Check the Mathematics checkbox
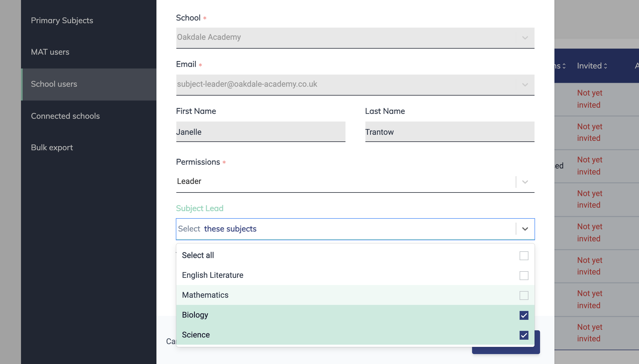Viewport: 639px width, 364px height. click(x=524, y=296)
